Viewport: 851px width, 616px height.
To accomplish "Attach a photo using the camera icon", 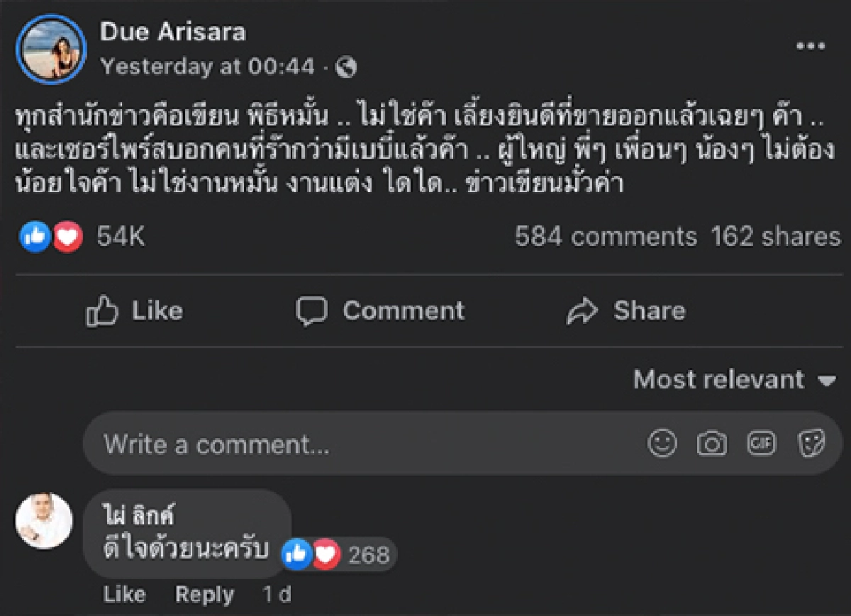I will click(x=711, y=444).
